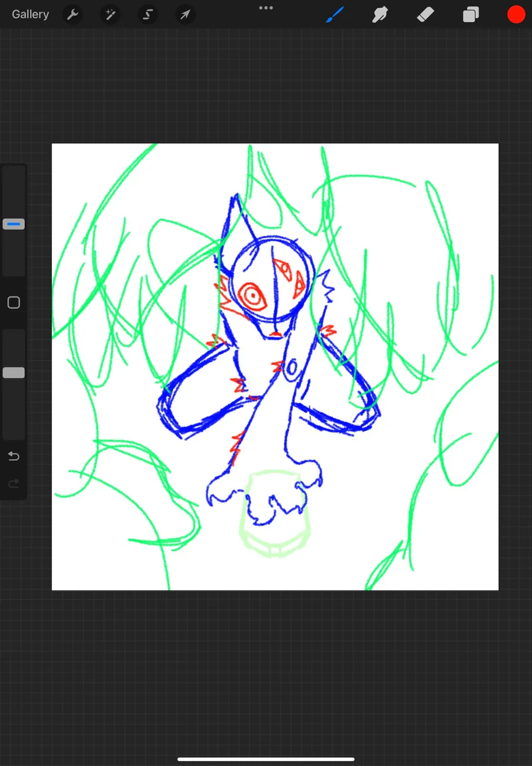Image resolution: width=532 pixels, height=766 pixels.
Task: Undo the last stroke
Action: pyautogui.click(x=14, y=456)
